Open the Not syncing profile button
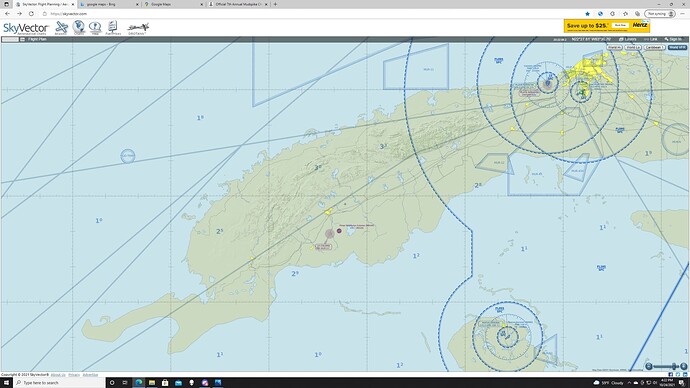690x388 pixels. pos(660,14)
